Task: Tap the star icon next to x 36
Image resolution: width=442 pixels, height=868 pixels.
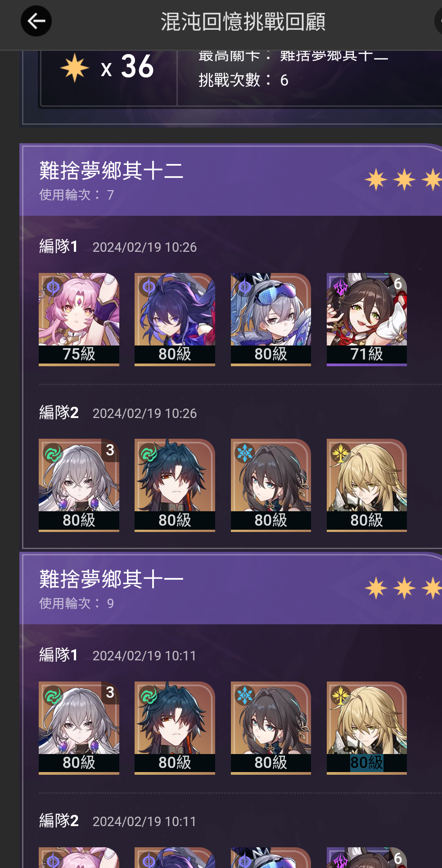Action: (75, 68)
